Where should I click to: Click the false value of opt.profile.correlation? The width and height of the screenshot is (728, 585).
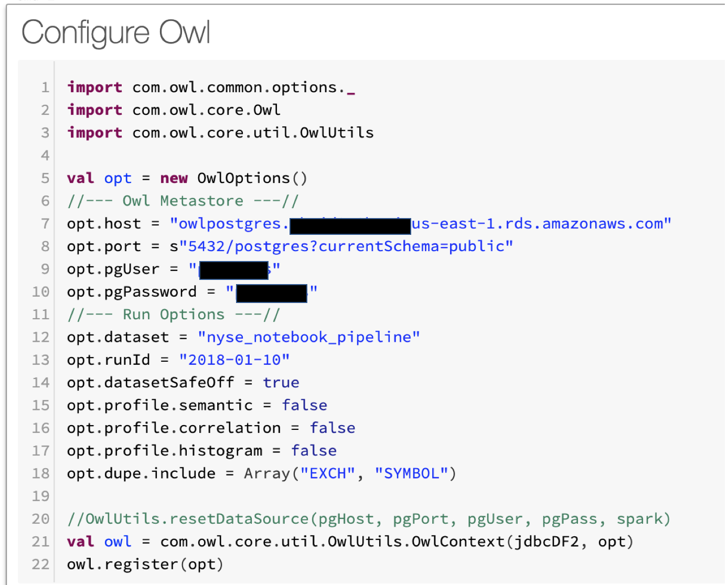332,428
